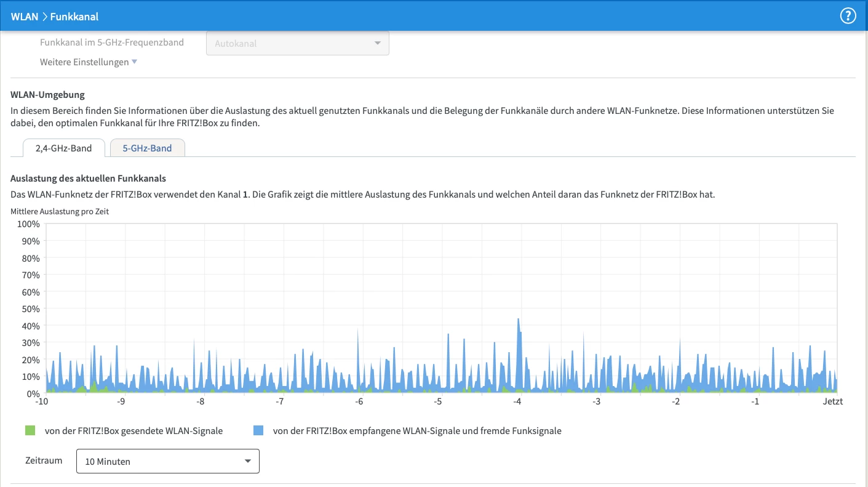The width and height of the screenshot is (868, 487).
Task: Click the '-8' x-axis label
Action: coord(201,401)
